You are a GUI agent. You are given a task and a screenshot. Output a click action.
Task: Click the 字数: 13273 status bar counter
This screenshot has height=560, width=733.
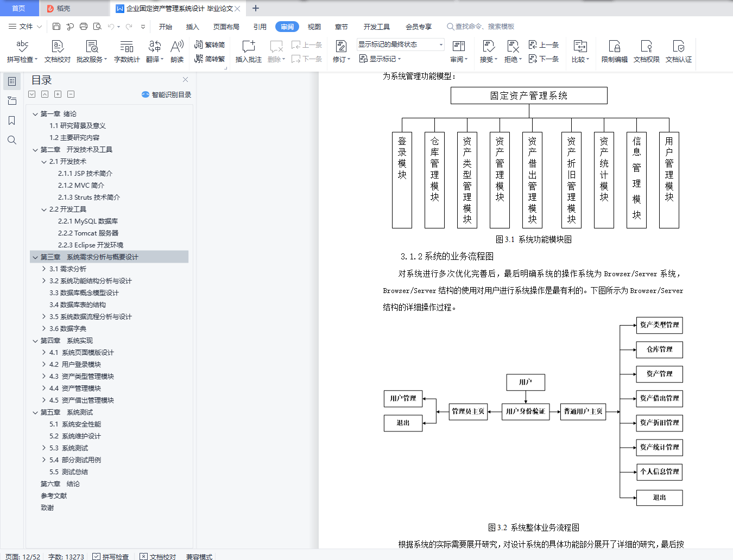pyautogui.click(x=66, y=556)
